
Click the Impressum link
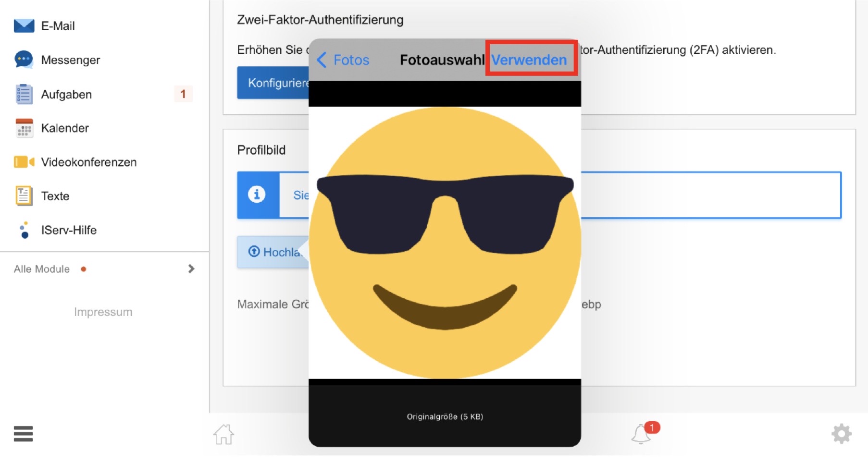coord(103,312)
